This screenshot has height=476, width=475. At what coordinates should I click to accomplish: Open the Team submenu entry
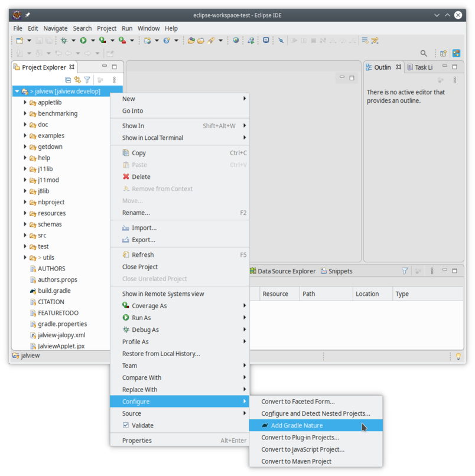coord(180,366)
